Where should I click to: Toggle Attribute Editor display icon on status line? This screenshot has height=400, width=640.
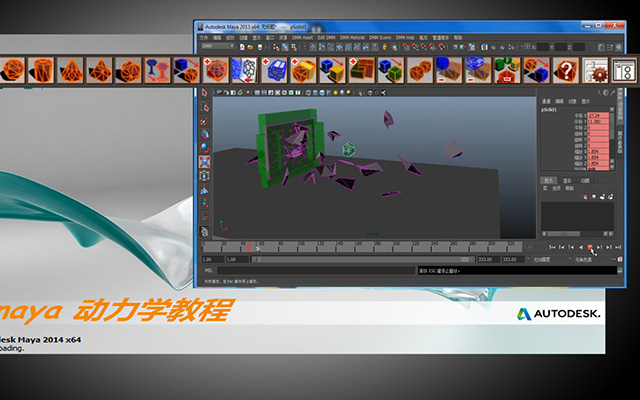pyautogui.click(x=602, y=47)
